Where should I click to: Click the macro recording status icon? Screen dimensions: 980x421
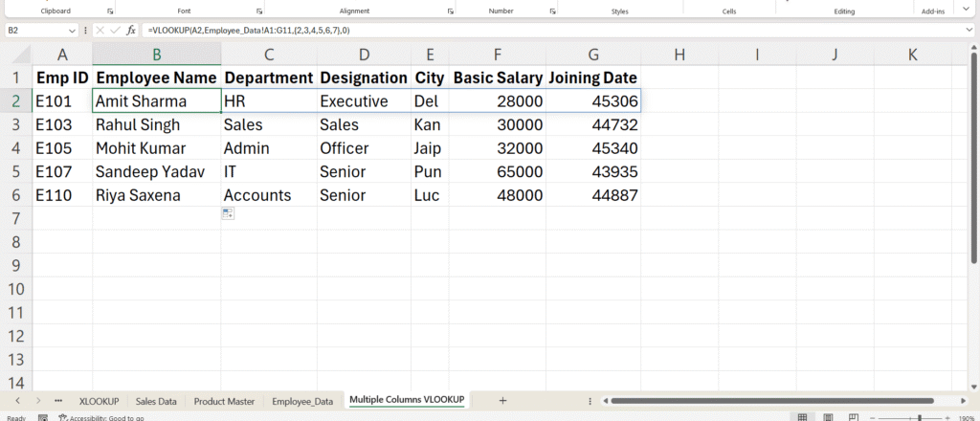pos(43,417)
